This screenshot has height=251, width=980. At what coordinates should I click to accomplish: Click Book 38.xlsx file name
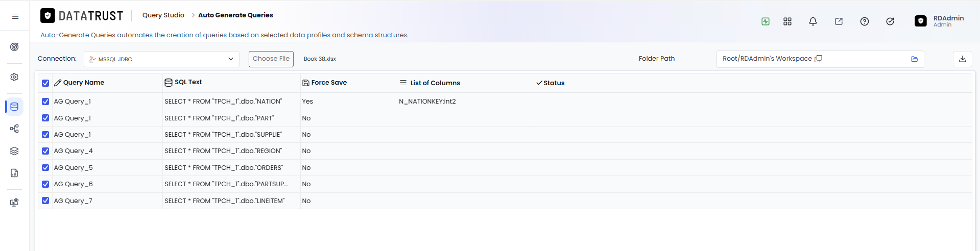(x=320, y=59)
